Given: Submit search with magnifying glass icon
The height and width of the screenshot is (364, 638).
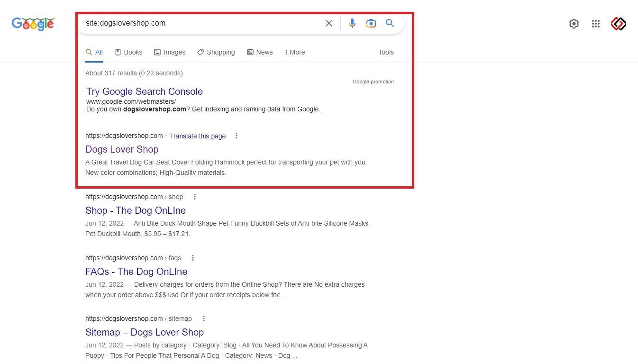Looking at the screenshot, I should (390, 23).
